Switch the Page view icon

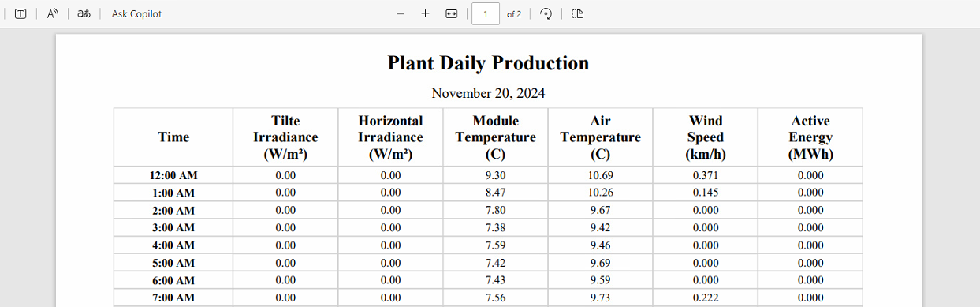[577, 13]
